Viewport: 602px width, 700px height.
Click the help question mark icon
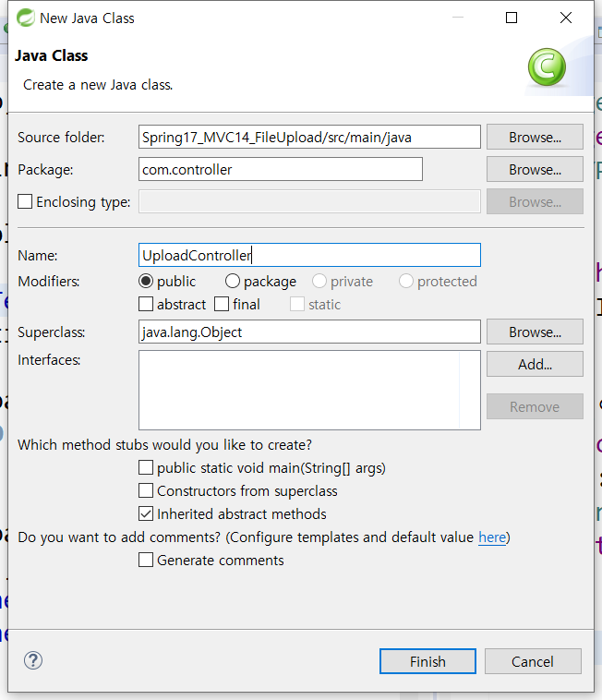(33, 660)
